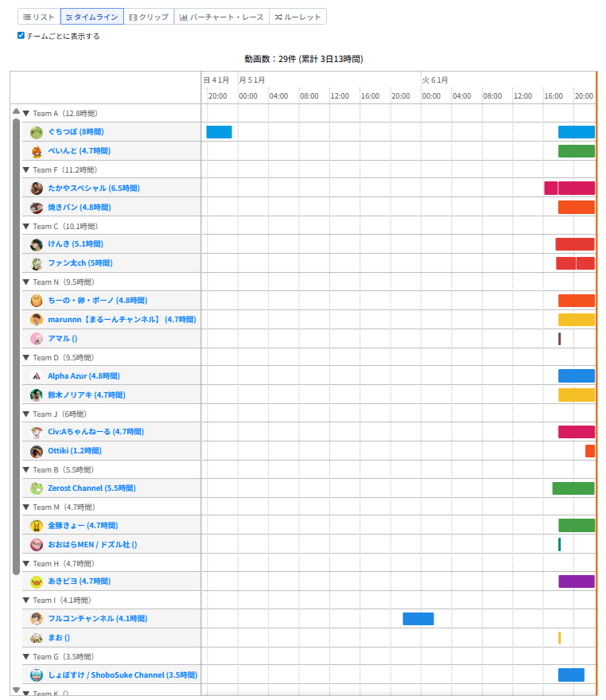This screenshot has height=700, width=606.
Task: Click Ottiki orange stream bar
Action: (590, 451)
